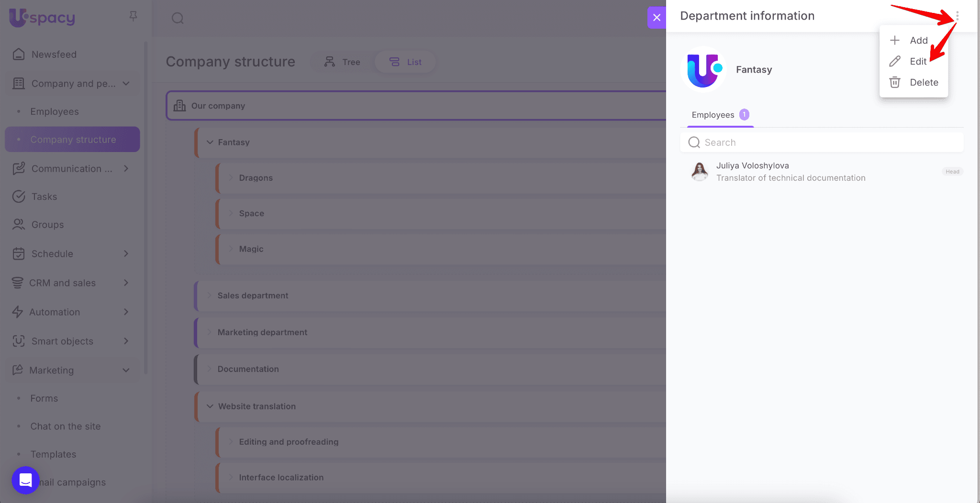980x503 pixels.
Task: Collapse the Fantasy department row
Action: click(210, 142)
